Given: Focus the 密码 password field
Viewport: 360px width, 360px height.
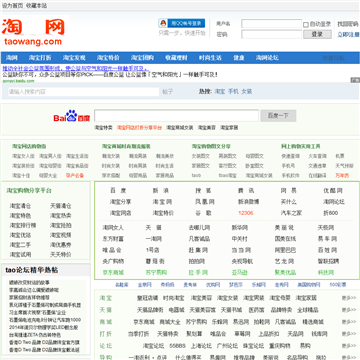Looking at the screenshot, I should pos(271,34).
